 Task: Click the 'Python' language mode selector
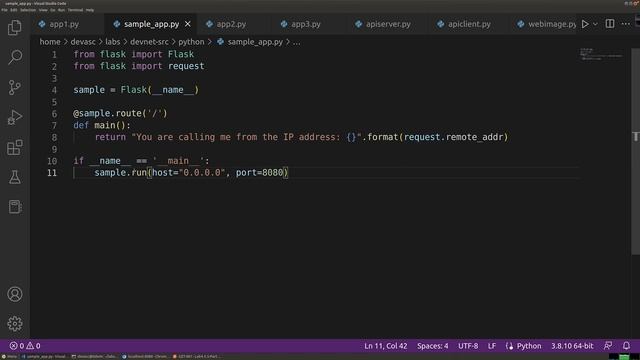pos(529,346)
